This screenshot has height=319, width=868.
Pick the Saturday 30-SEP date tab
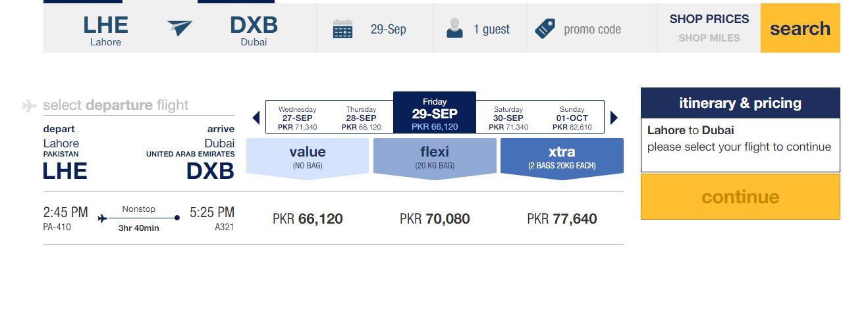click(508, 118)
